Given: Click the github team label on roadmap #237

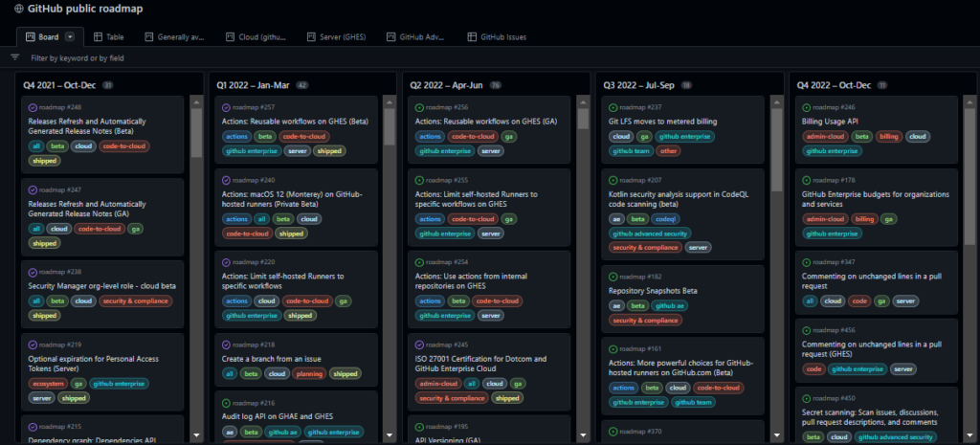Looking at the screenshot, I should [632, 150].
